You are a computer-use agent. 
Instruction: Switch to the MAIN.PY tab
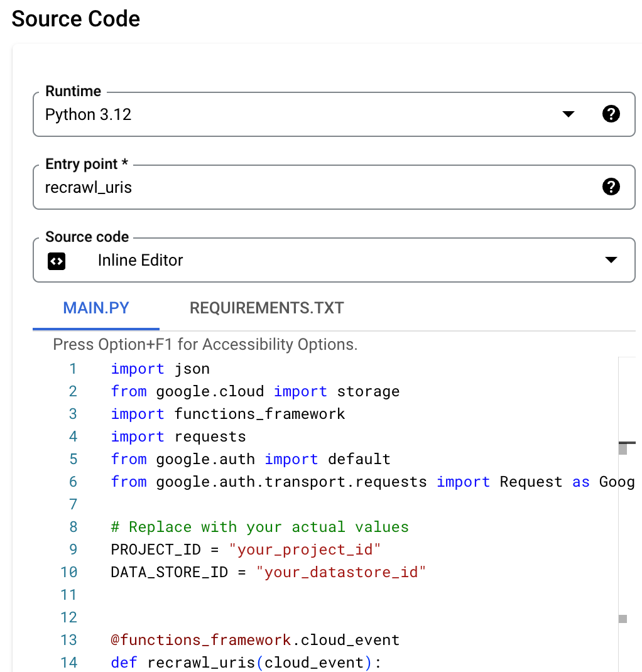click(x=96, y=308)
